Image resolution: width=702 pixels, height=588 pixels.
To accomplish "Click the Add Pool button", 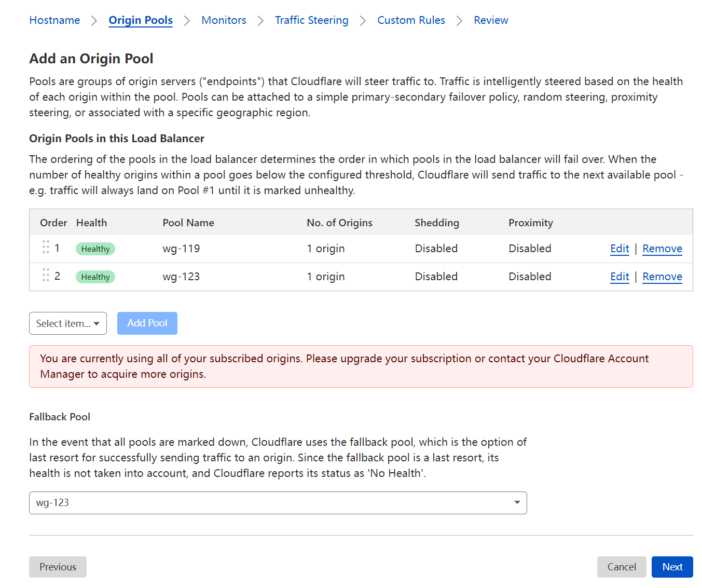I will (x=147, y=323).
